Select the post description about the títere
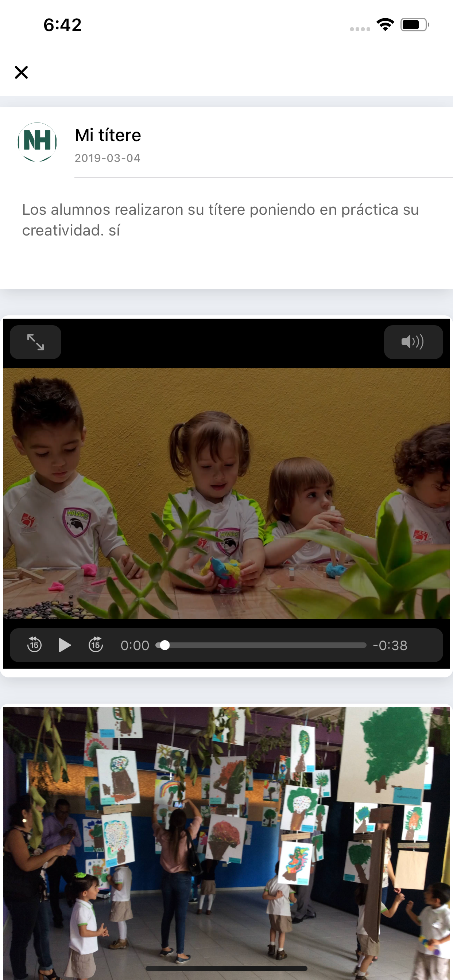 pyautogui.click(x=220, y=220)
